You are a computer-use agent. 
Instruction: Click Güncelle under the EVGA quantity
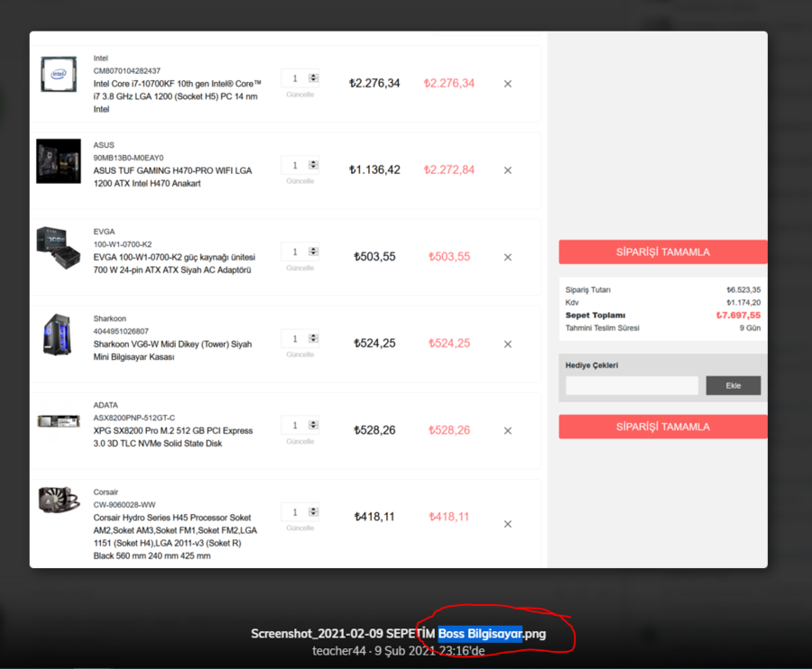point(300,268)
